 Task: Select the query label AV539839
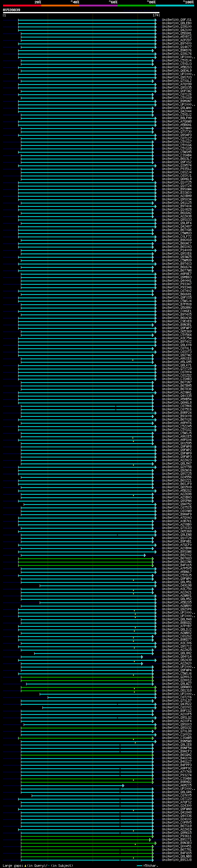coord(11,10)
